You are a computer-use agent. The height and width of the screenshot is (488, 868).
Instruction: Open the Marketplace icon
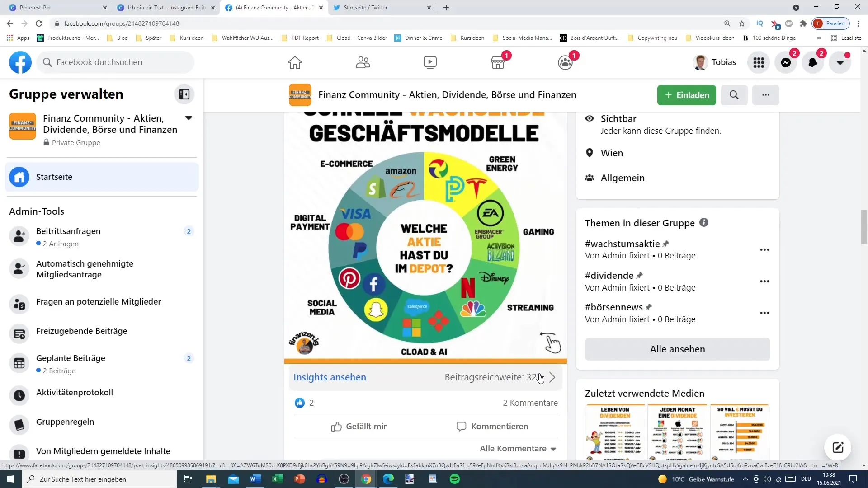498,62
